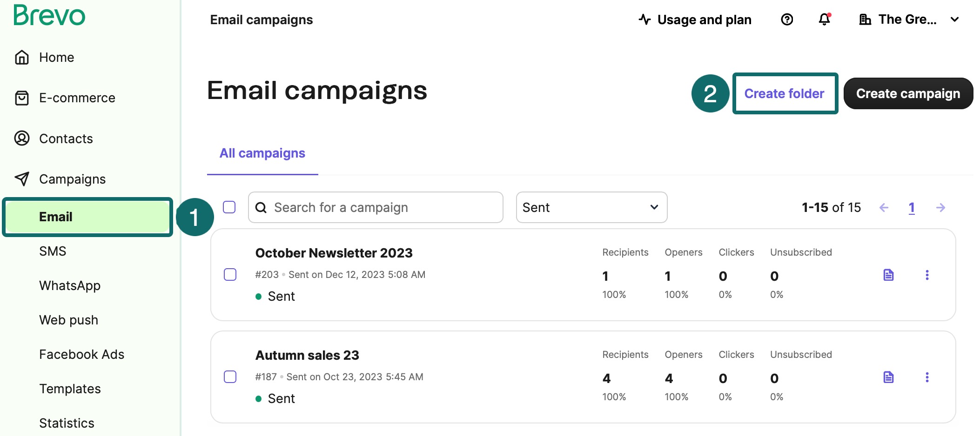Switch to the All campaigns tab

(x=262, y=153)
